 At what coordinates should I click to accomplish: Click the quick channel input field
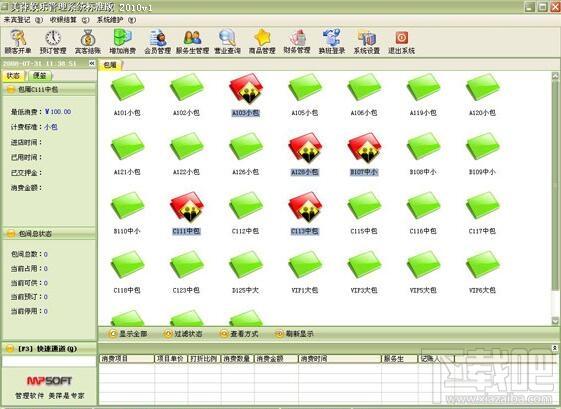pos(49,361)
